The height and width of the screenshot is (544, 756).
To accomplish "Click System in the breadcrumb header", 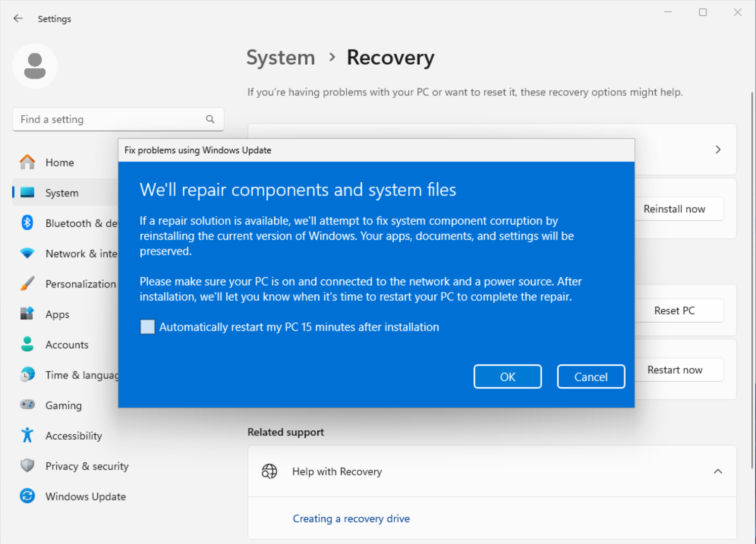I will 280,58.
